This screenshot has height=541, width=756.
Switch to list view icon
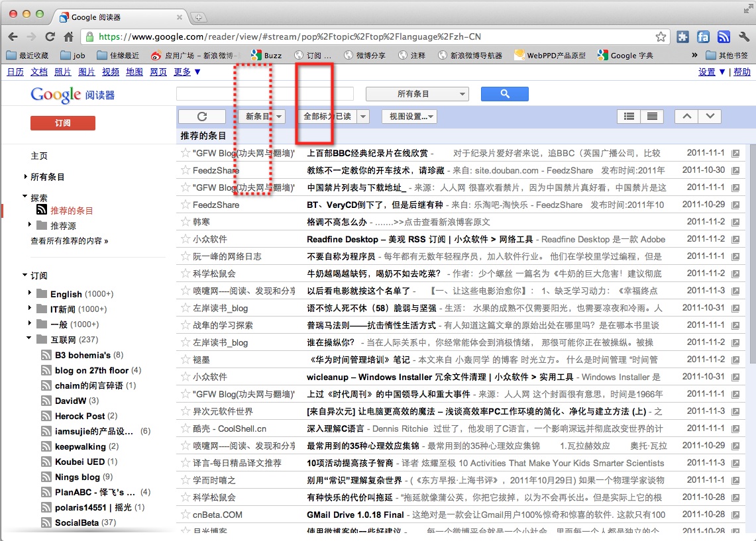652,117
